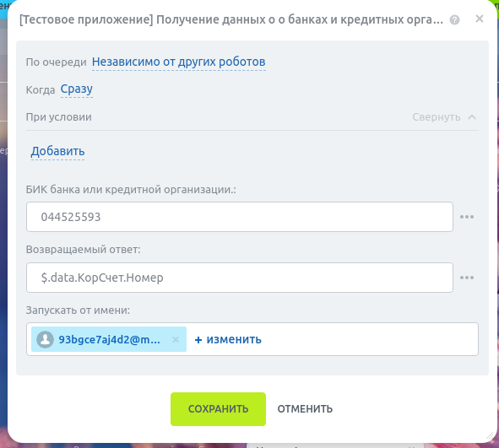The height and width of the screenshot is (448, 499).
Task: Change the 'Сразу' timing option
Action: 77,89
